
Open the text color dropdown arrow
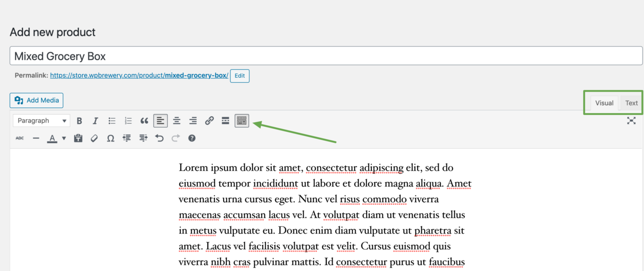[x=64, y=138]
